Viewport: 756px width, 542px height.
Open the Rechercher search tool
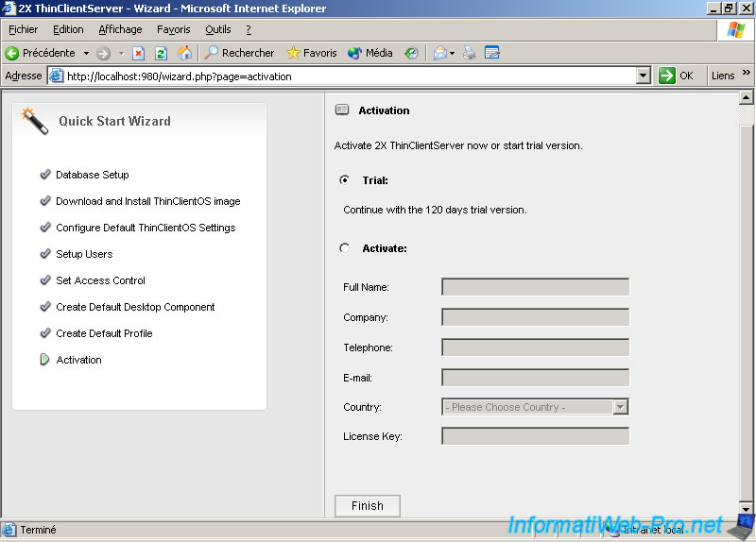pos(239,53)
